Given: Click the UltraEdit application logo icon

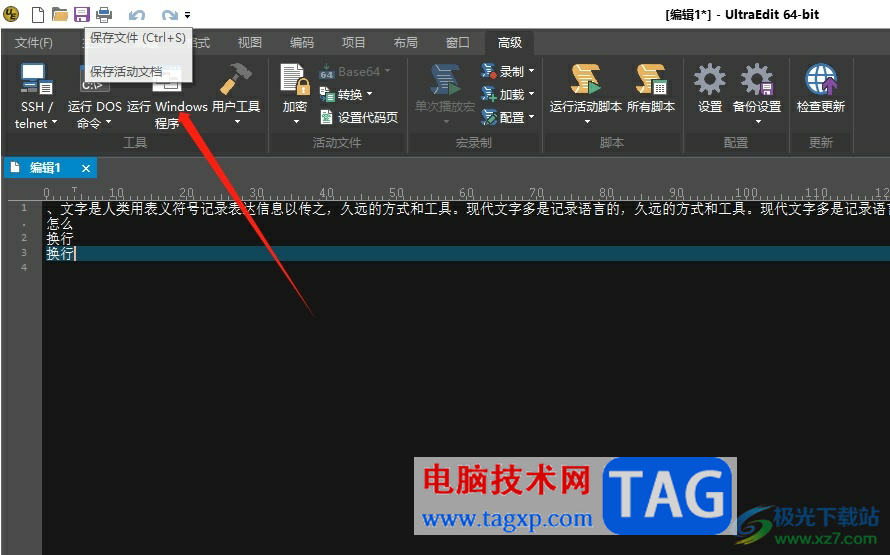Looking at the screenshot, I should (x=11, y=14).
